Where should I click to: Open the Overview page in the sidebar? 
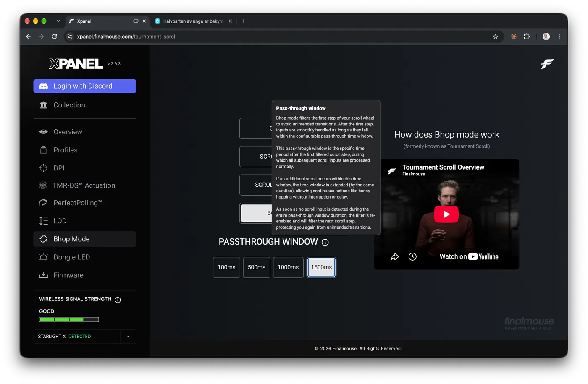85,132
